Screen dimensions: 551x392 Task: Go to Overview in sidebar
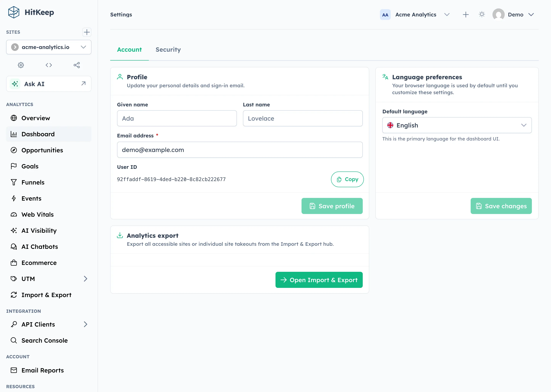pyautogui.click(x=49, y=118)
